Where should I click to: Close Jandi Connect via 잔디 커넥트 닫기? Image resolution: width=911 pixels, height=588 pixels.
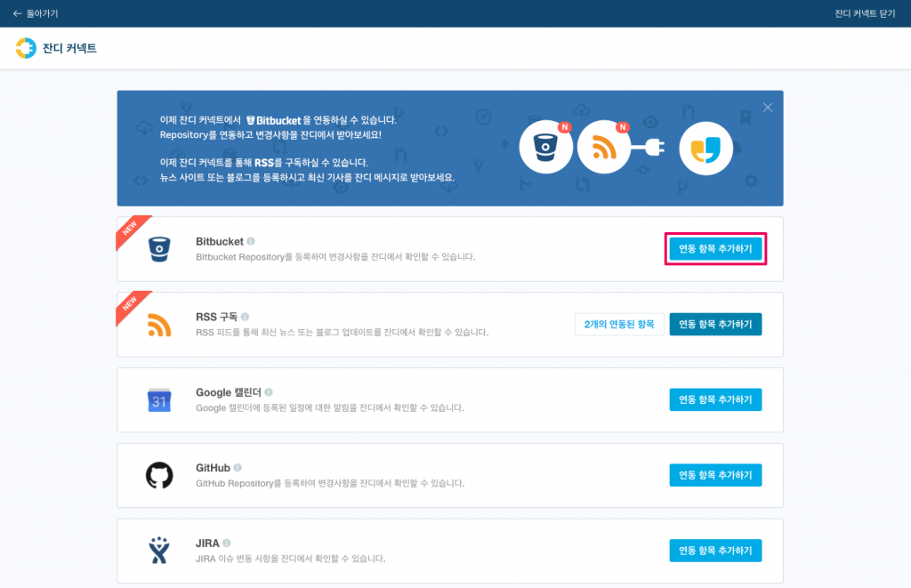pos(864,13)
